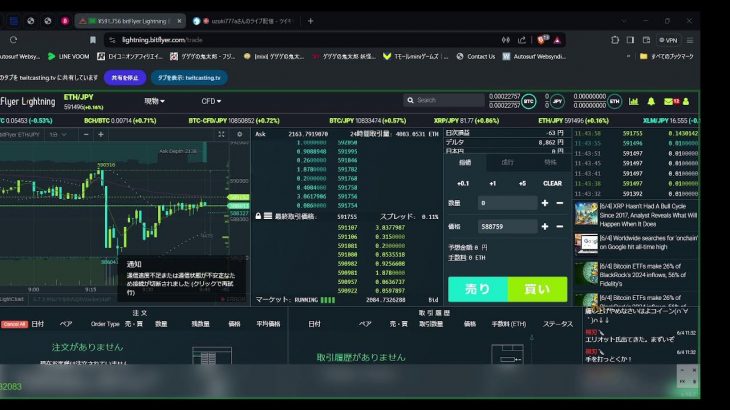Decrease 数量 with the minus stepper
The height and width of the screenshot is (410, 730).
[x=560, y=203]
